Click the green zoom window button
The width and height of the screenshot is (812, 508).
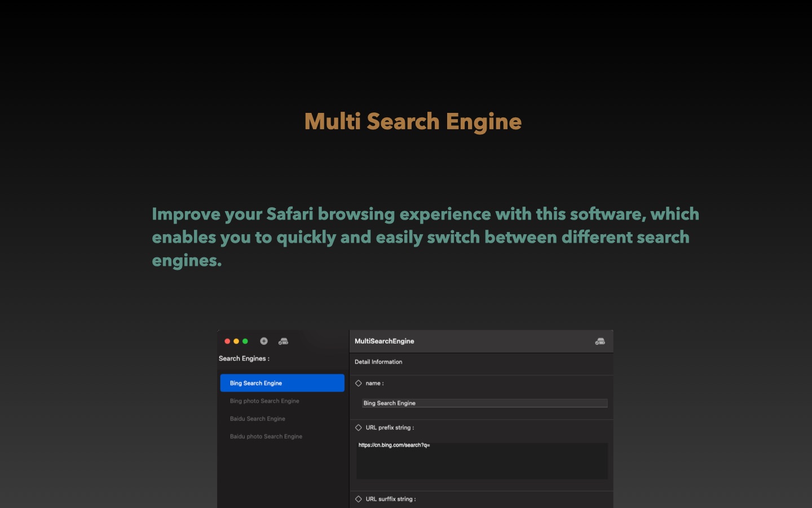pos(245,341)
